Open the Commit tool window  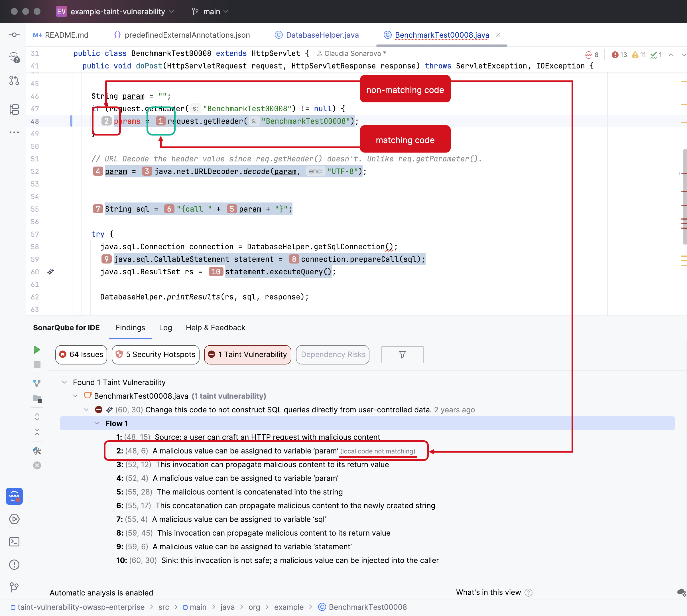14,35
